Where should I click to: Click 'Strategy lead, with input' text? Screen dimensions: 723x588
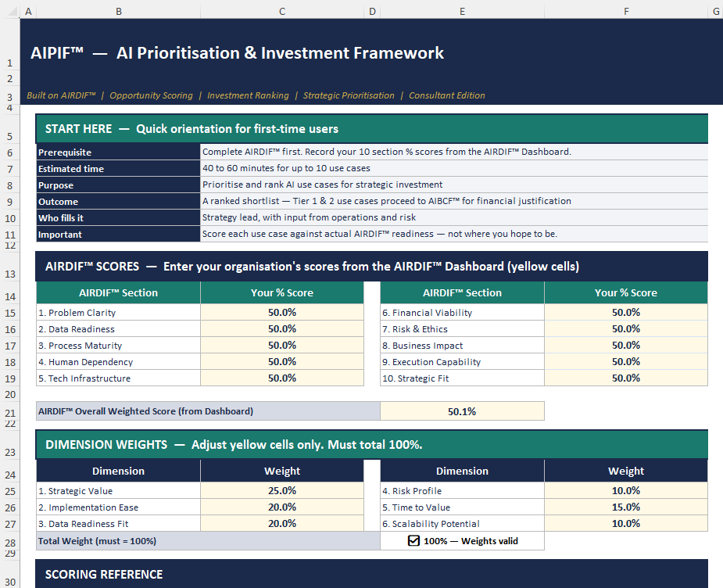(x=309, y=217)
